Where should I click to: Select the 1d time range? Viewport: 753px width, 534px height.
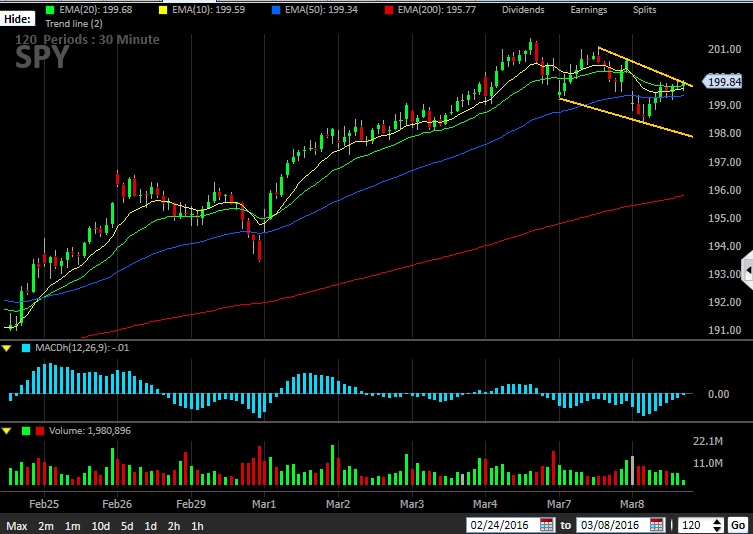pos(150,526)
